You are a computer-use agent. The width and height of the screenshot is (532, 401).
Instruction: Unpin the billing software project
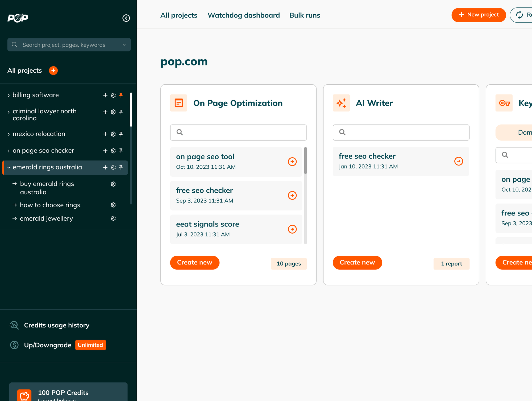click(x=121, y=95)
